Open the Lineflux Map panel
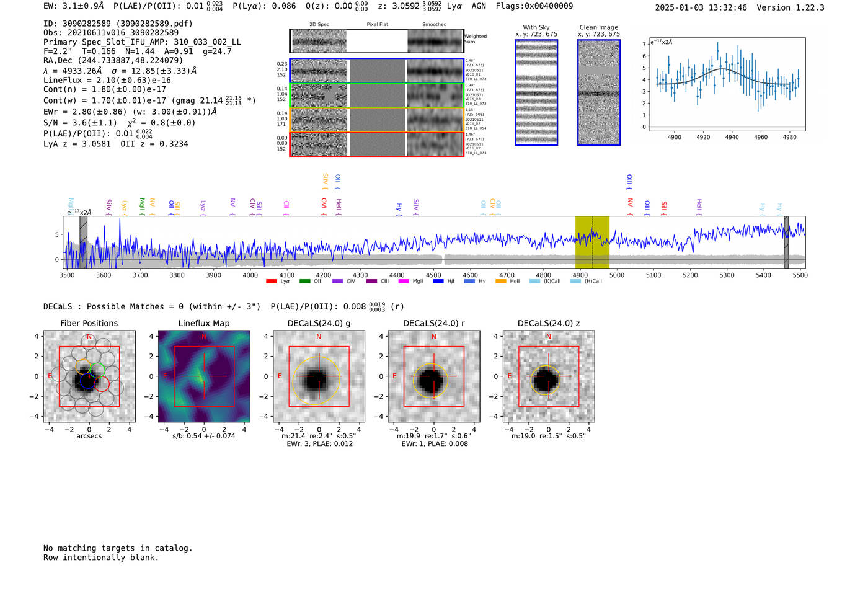The image size is (868, 591). click(x=204, y=376)
